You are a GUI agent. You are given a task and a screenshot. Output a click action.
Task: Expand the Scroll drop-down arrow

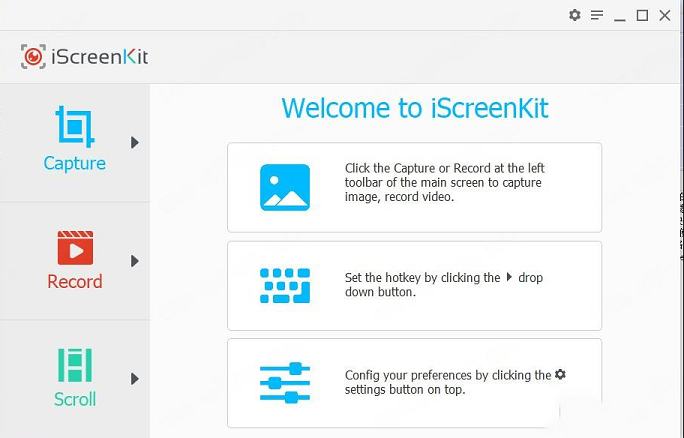(x=135, y=379)
